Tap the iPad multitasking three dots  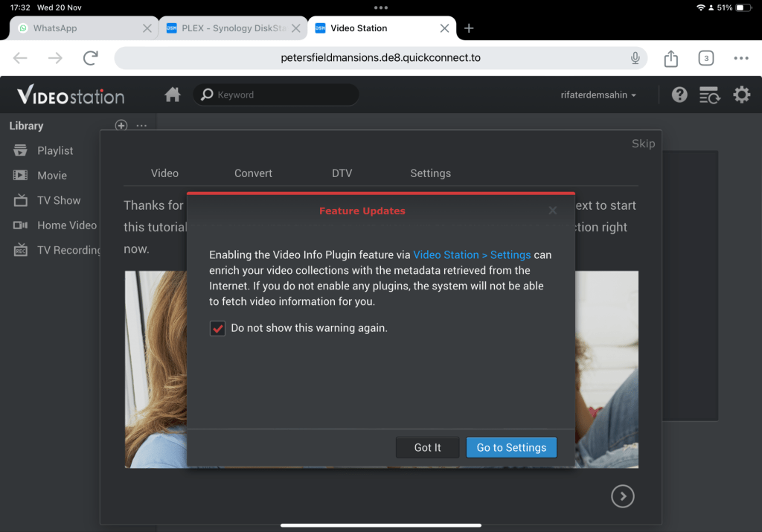pos(381,7)
